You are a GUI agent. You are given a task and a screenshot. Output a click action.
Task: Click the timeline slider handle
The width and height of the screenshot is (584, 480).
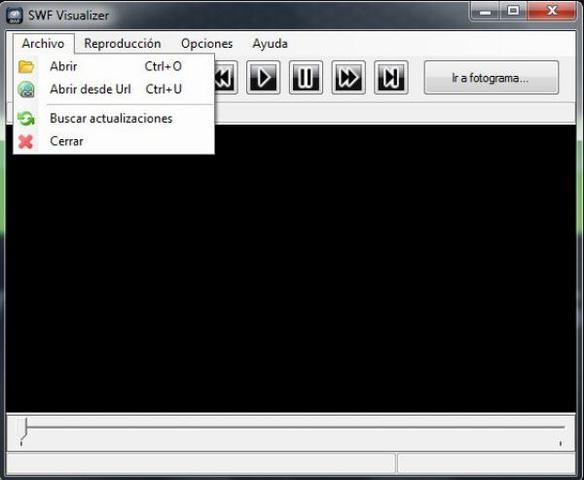(x=24, y=429)
